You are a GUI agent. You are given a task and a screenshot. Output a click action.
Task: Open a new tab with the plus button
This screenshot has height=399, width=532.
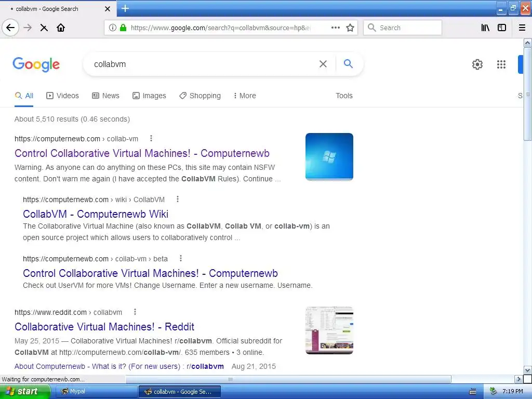[x=125, y=8]
